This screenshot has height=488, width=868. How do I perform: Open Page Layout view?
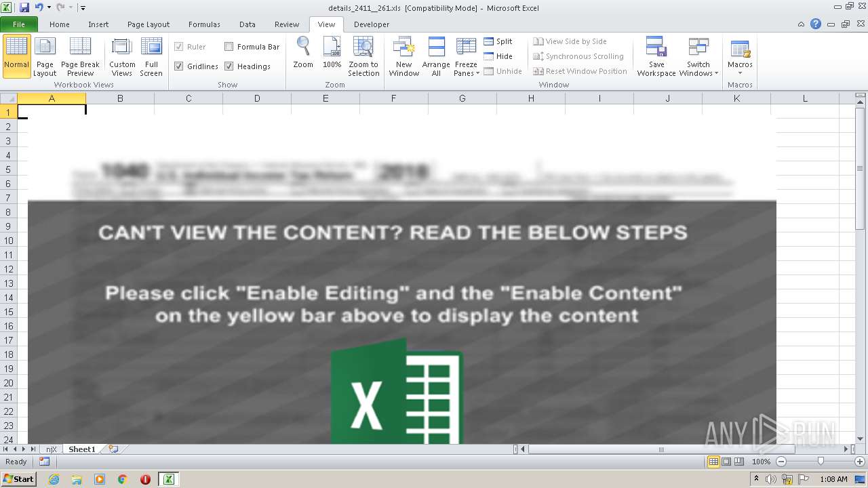click(45, 56)
